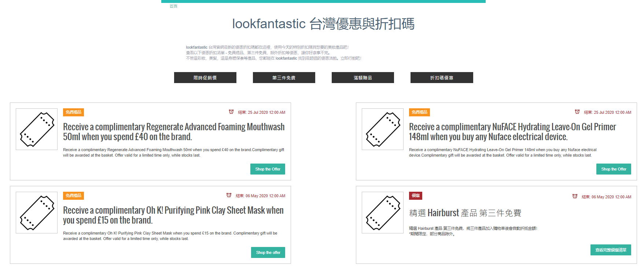Click the Regenerate Mouthwash offer description paragraph
Viewport: 644px width, 266px height.
(174, 153)
